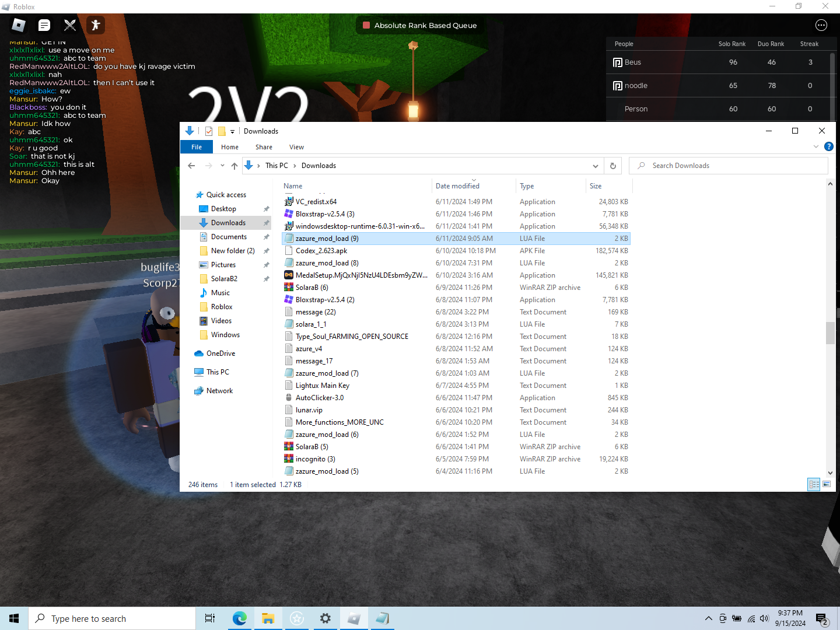Open Customize Quick Access Toolbar dropdown
Screen dimensions: 840x630
coord(232,131)
